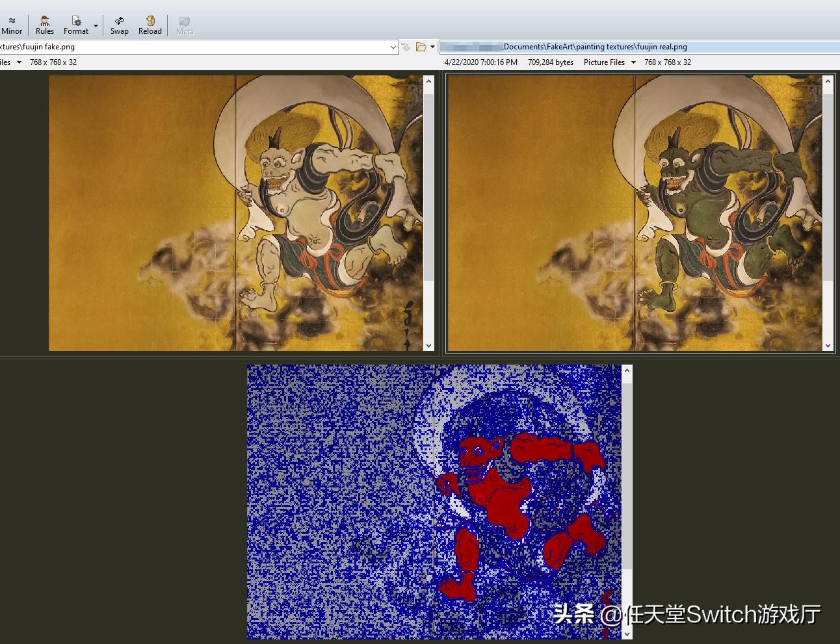Image resolution: width=840 pixels, height=644 pixels.
Task: Select the left 768 x 768 x 32 text
Action: click(x=53, y=62)
